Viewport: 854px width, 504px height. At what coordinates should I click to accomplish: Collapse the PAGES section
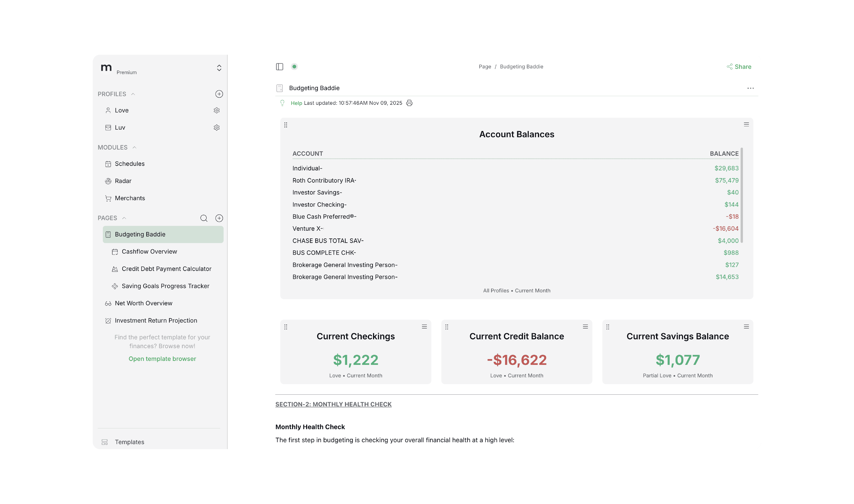point(124,218)
